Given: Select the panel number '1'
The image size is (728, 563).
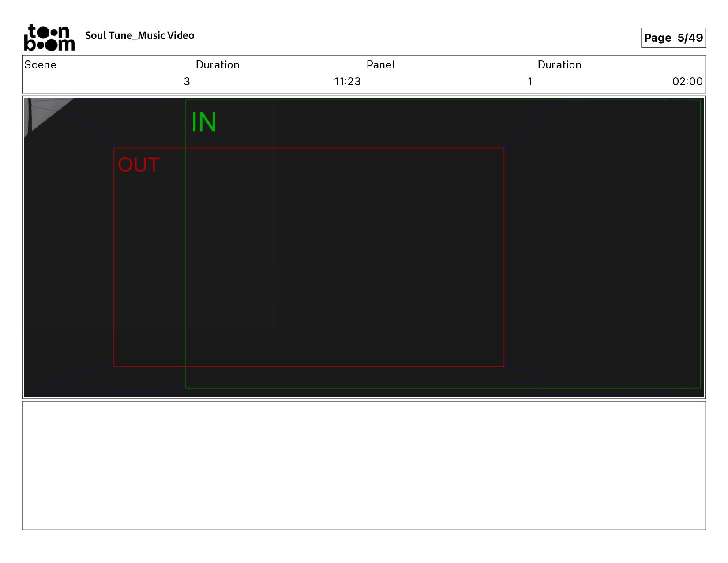Looking at the screenshot, I should point(529,81).
